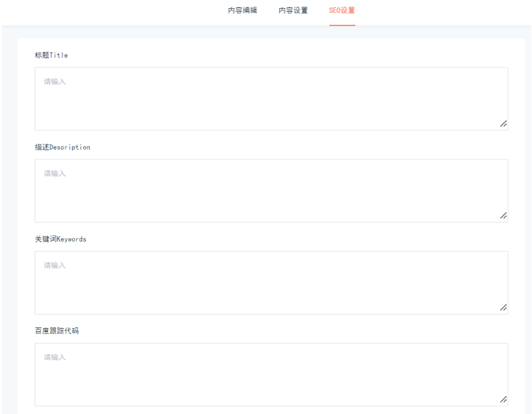Click the 百度跟踪代码 field label
532x414 pixels.
click(57, 331)
